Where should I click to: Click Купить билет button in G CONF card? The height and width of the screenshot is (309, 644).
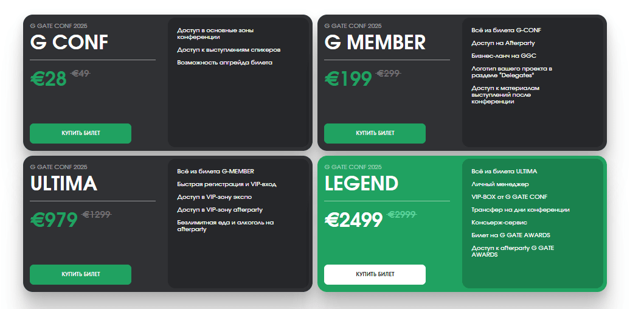[80, 133]
